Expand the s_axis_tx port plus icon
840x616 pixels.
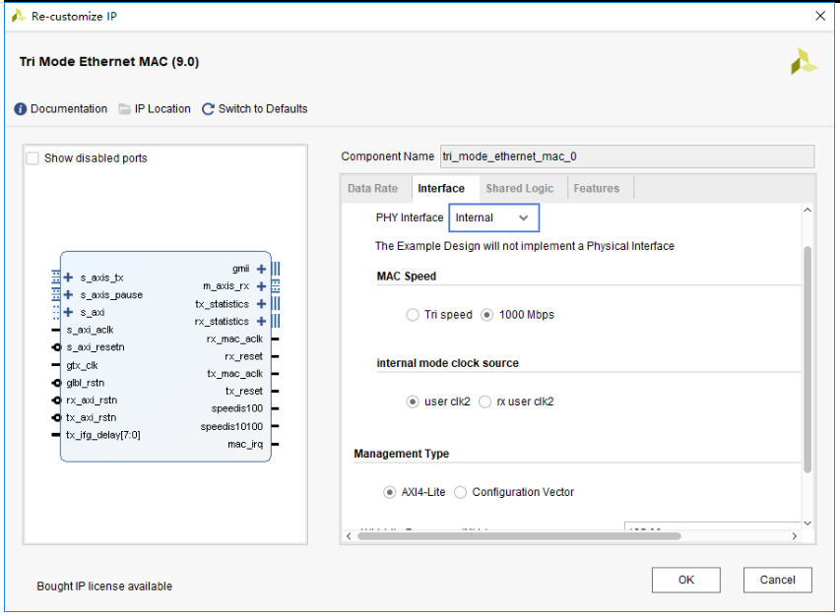(69, 277)
